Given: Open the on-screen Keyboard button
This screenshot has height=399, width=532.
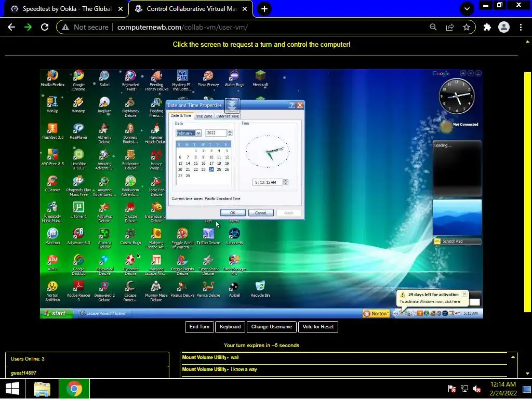Looking at the screenshot, I should pyautogui.click(x=230, y=327).
